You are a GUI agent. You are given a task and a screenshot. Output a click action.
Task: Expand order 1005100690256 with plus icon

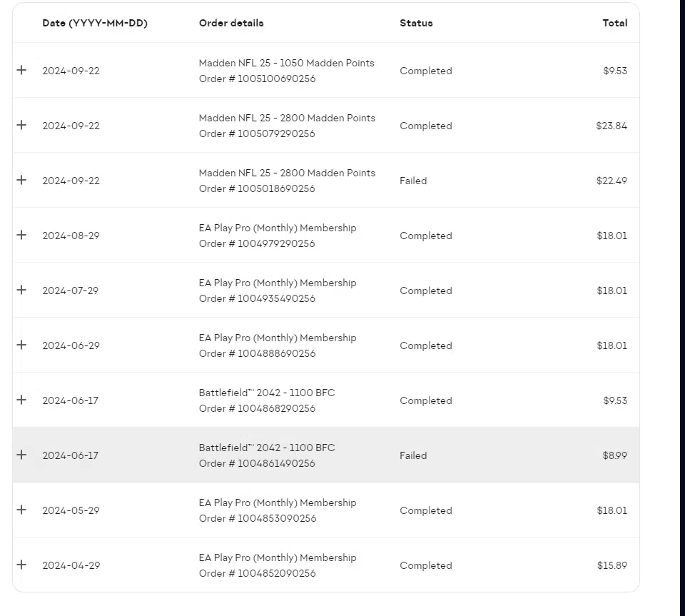coord(21,70)
